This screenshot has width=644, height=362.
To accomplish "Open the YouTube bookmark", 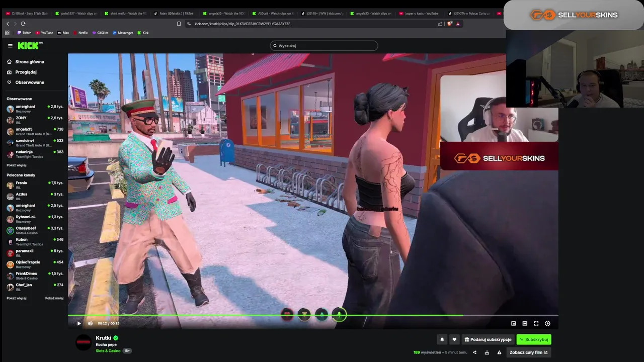I will tap(44, 33).
